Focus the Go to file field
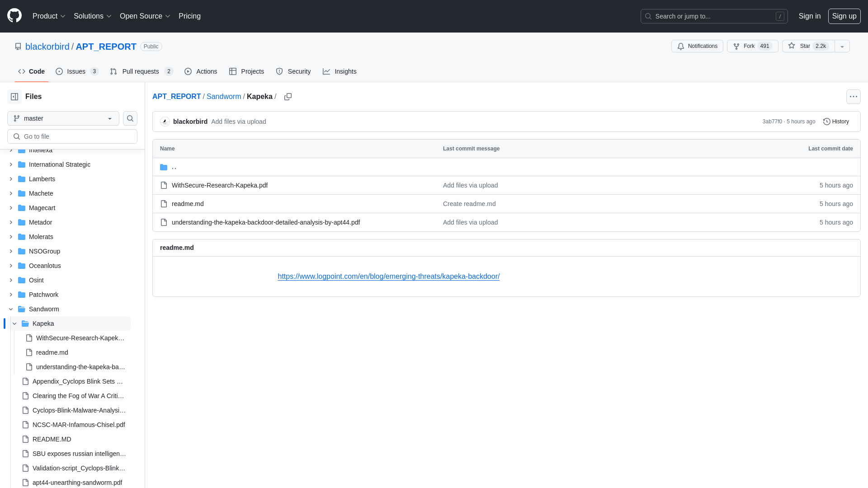 pos(72,136)
